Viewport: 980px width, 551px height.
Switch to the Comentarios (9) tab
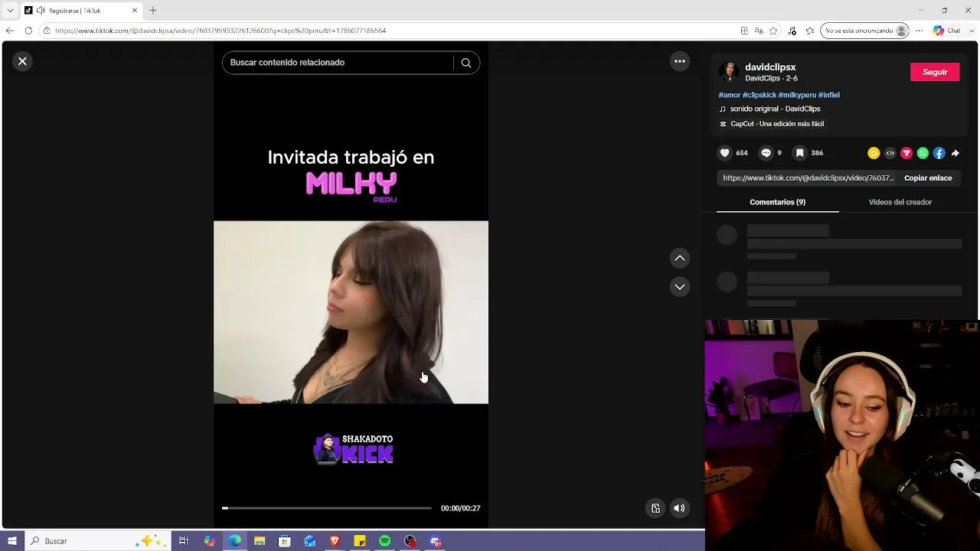(x=778, y=202)
